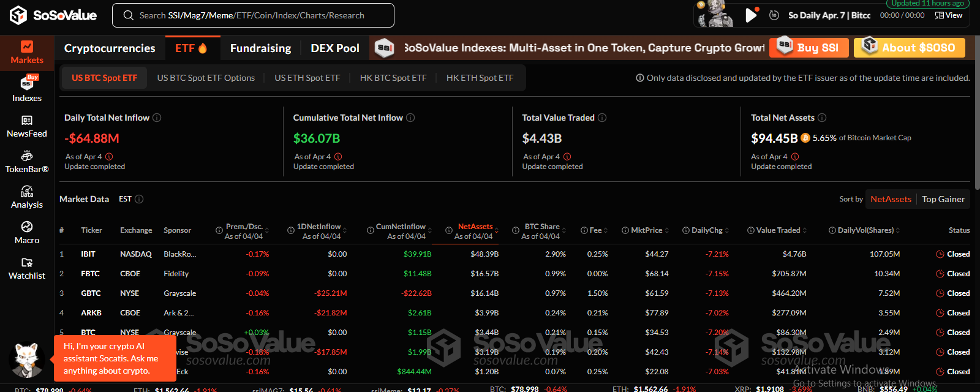Click the info icon beside CumNetInflow header
Image resolution: width=980 pixels, height=392 pixels.
coord(371,230)
